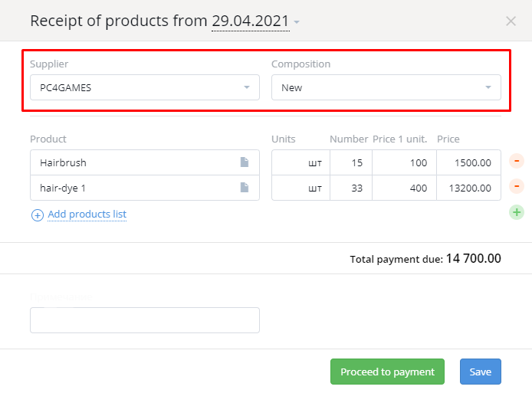
Task: Click the Product column header
Action: [x=48, y=139]
